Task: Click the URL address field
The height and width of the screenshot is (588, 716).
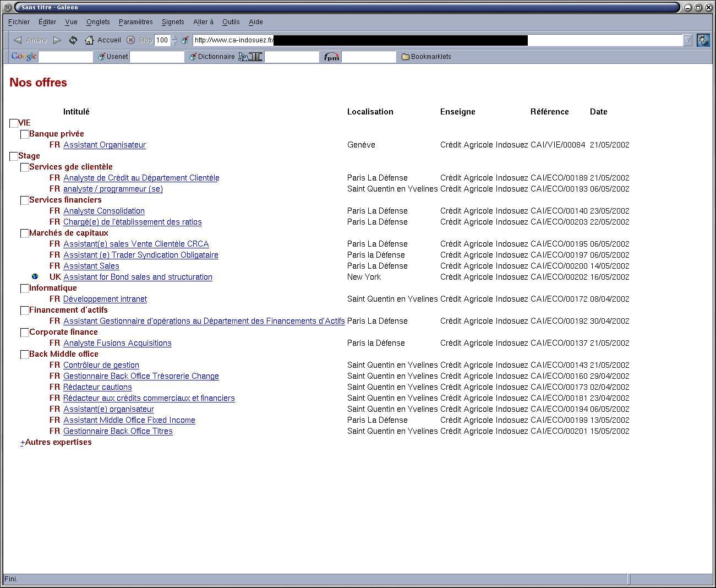Action: (x=438, y=40)
